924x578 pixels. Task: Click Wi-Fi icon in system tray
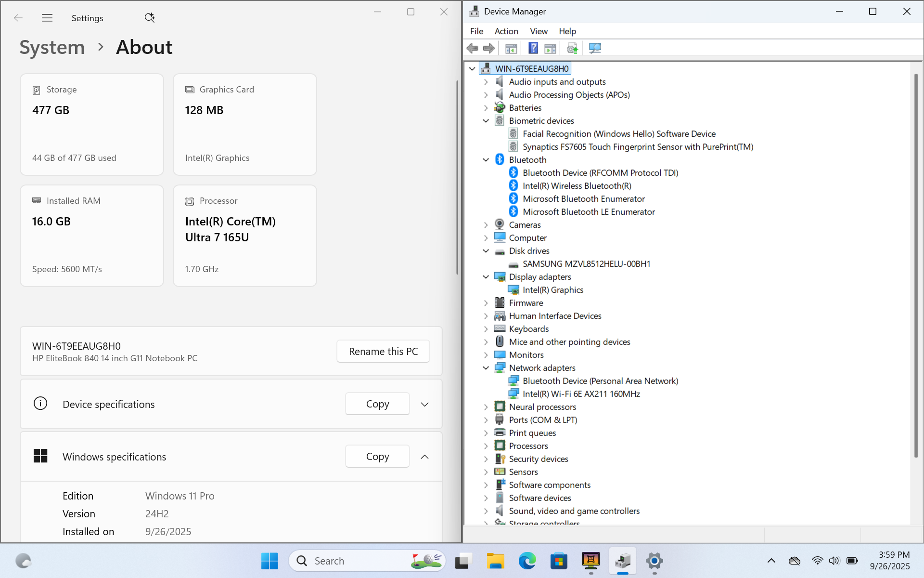(x=817, y=561)
